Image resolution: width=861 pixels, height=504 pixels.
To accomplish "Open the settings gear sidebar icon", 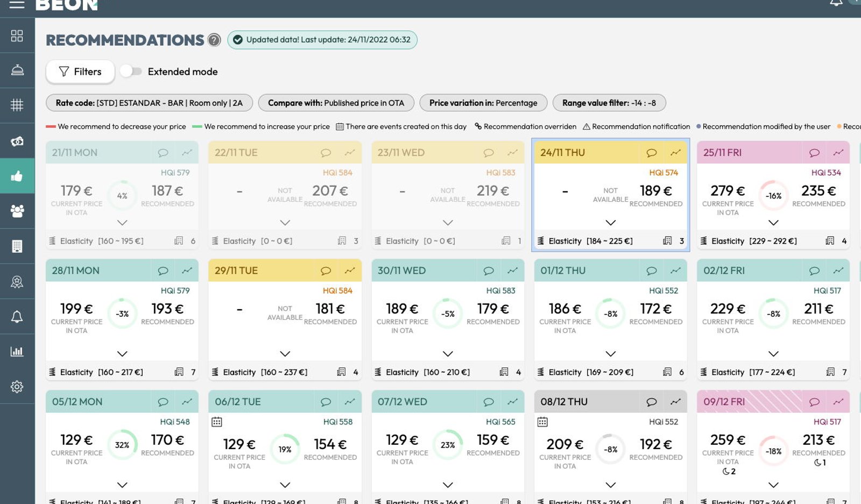I will coord(17,386).
